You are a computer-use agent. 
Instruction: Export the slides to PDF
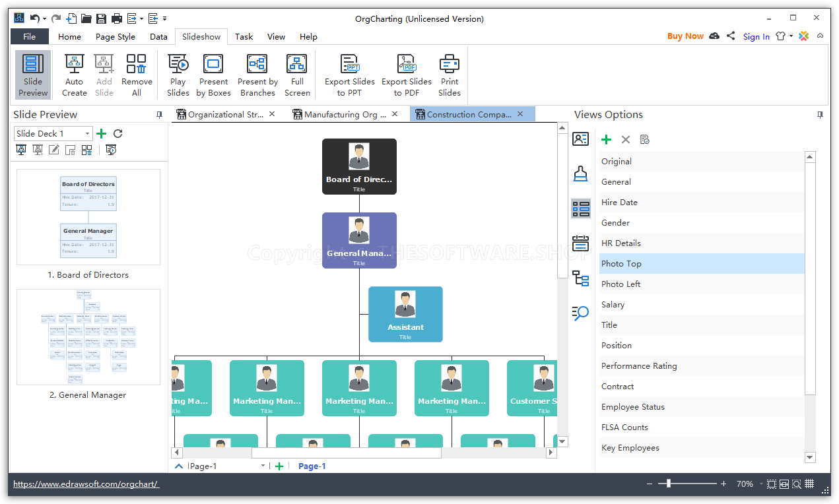tap(406, 75)
